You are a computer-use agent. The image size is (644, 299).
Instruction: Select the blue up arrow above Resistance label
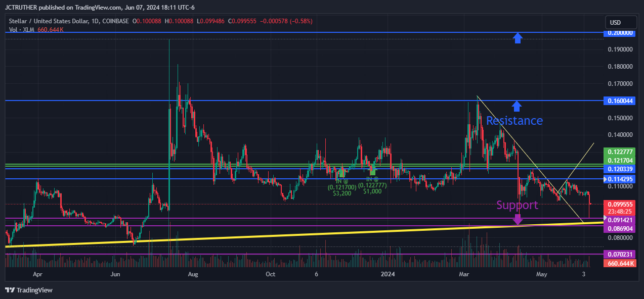point(516,106)
